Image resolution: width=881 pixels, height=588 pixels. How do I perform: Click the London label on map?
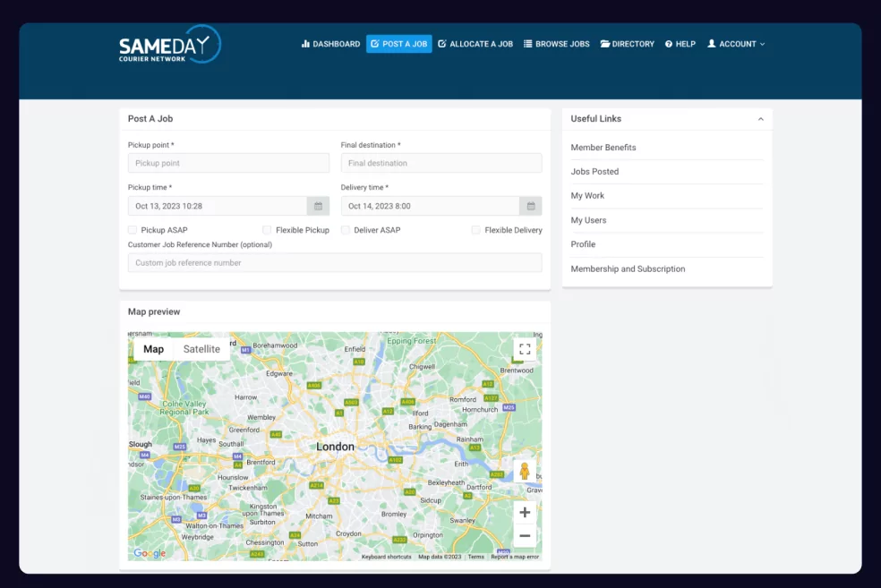(x=335, y=447)
